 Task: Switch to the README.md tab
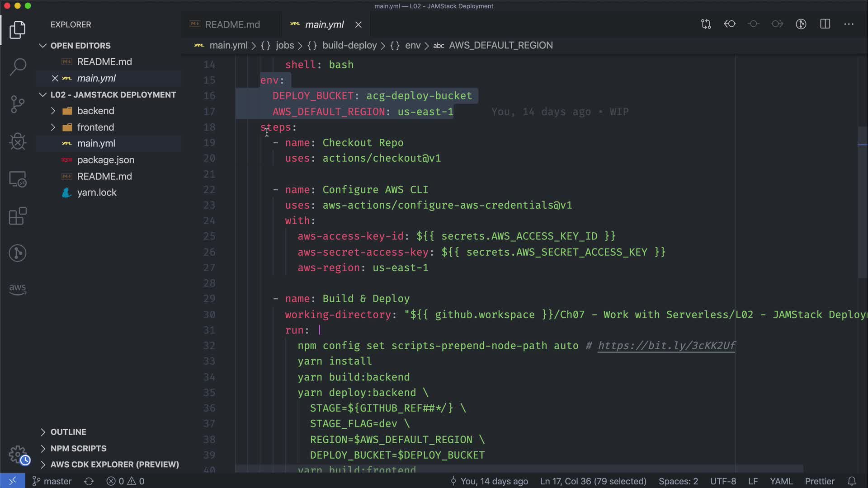point(232,24)
